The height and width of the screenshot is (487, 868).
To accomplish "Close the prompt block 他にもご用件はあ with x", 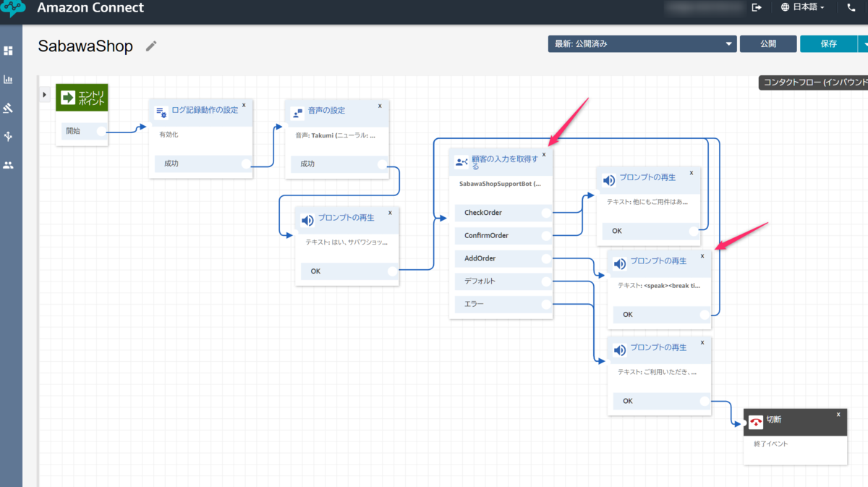I will [x=692, y=173].
